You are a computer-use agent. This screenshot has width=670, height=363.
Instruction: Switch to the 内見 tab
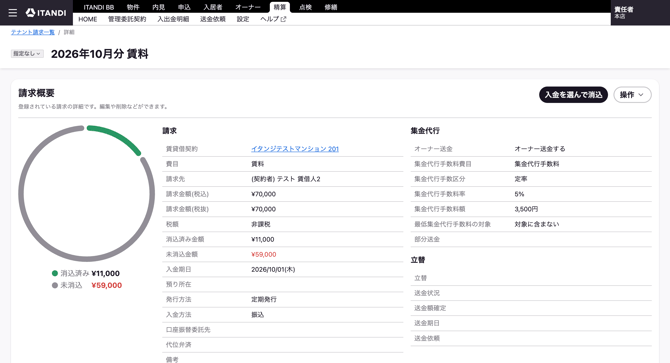coord(159,7)
